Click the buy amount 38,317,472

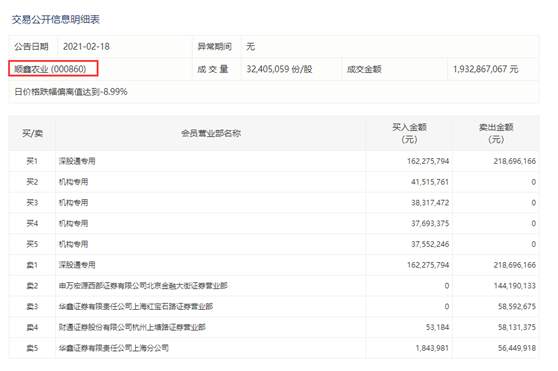point(430,203)
